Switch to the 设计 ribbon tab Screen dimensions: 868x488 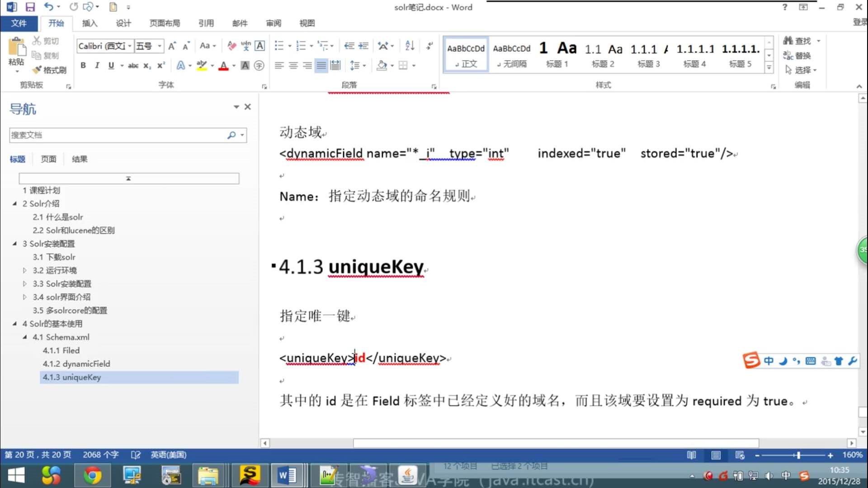[123, 23]
